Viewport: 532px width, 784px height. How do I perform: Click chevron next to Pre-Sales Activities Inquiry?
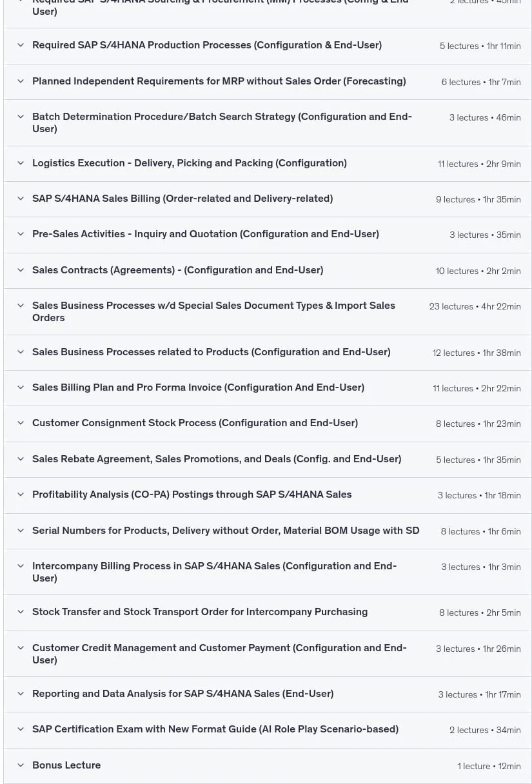click(x=21, y=234)
